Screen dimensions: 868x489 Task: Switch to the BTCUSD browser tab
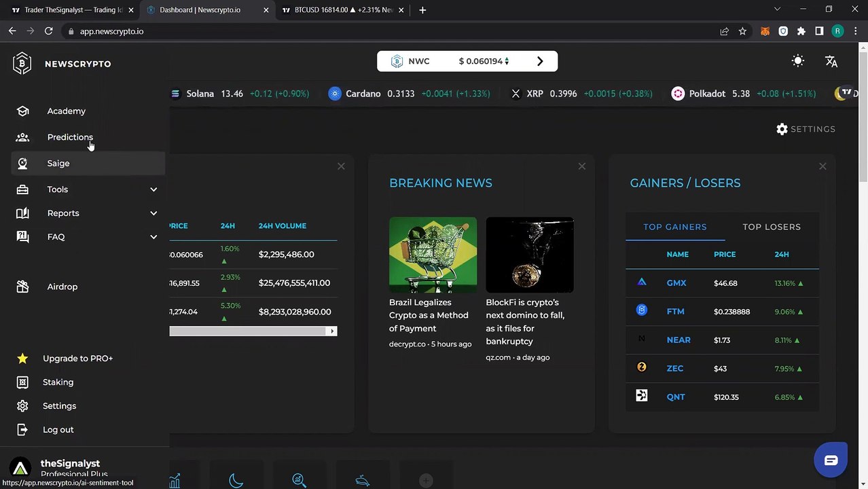click(x=344, y=10)
